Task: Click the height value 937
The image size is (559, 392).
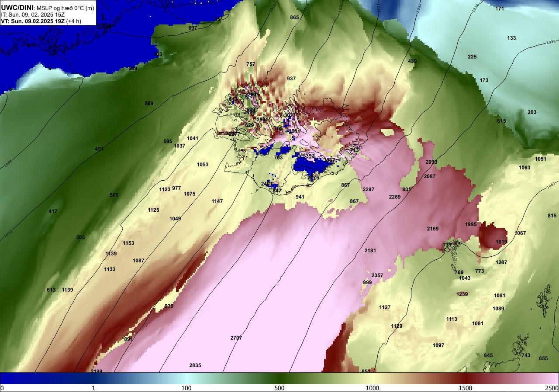Action: (x=291, y=79)
